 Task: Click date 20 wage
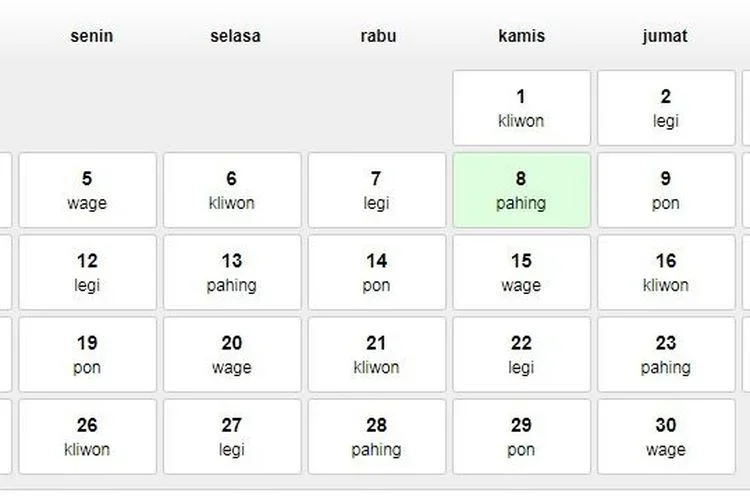coord(232,355)
